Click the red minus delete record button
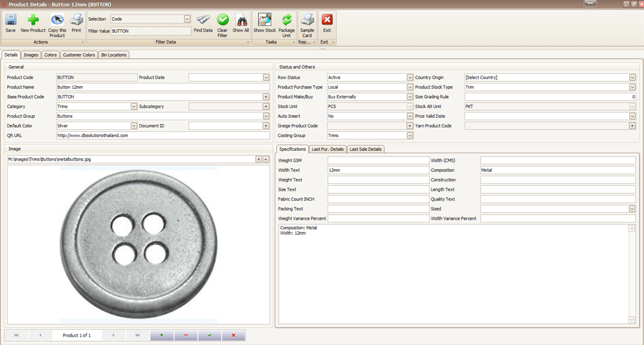The height and width of the screenshot is (345, 644). pyautogui.click(x=186, y=335)
